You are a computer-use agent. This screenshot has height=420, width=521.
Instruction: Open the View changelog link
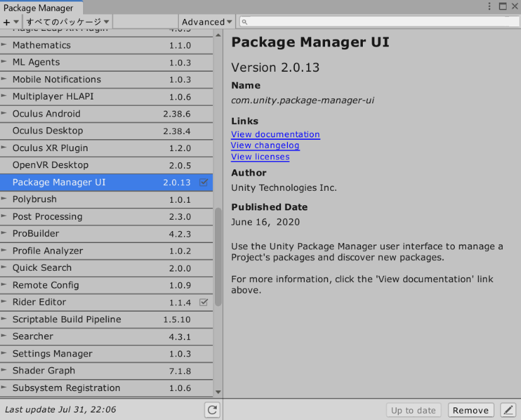pos(265,145)
